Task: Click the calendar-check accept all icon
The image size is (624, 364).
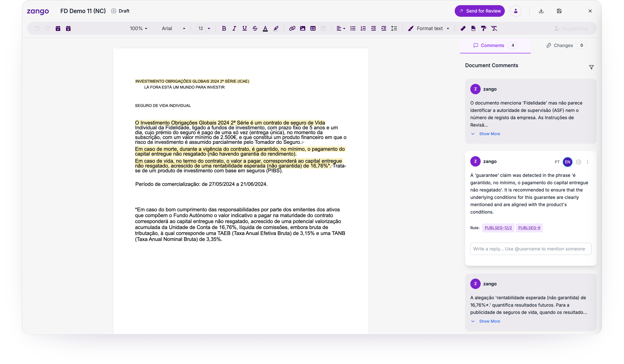Action: click(58, 28)
